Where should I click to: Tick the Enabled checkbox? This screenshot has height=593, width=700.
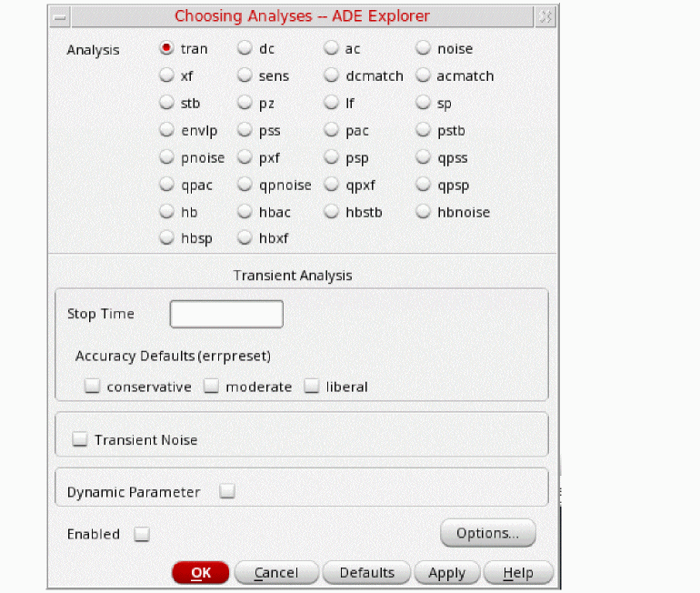(142, 534)
